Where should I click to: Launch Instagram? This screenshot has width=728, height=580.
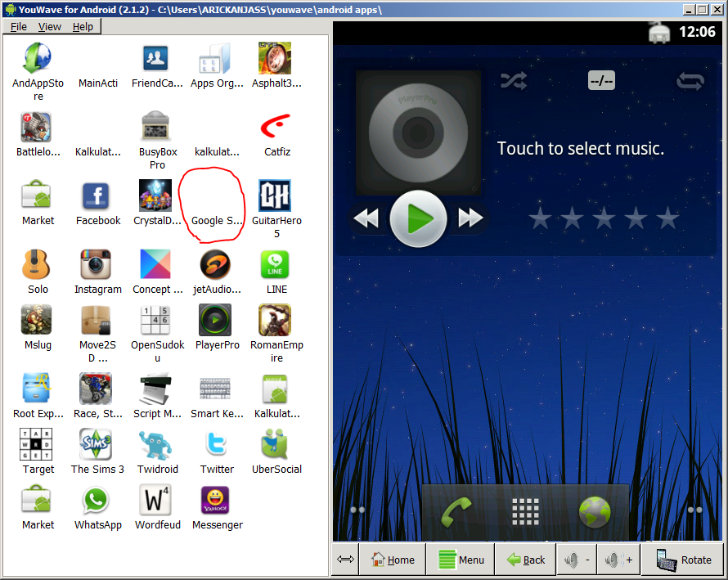(97, 264)
